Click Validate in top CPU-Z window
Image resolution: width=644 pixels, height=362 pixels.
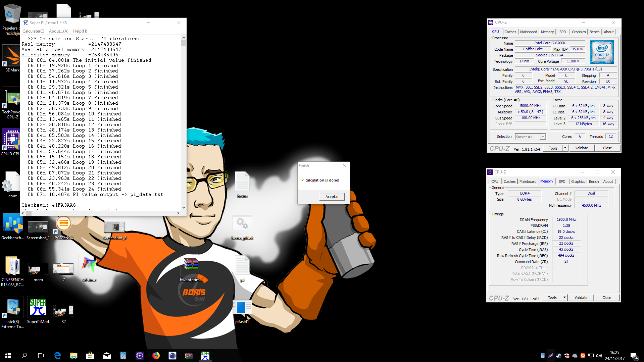pyautogui.click(x=582, y=148)
